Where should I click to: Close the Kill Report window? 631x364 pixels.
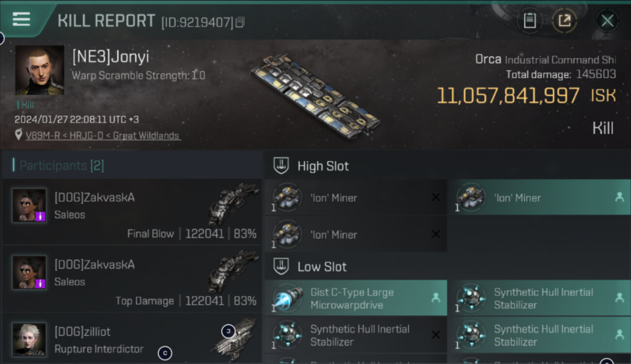(607, 21)
